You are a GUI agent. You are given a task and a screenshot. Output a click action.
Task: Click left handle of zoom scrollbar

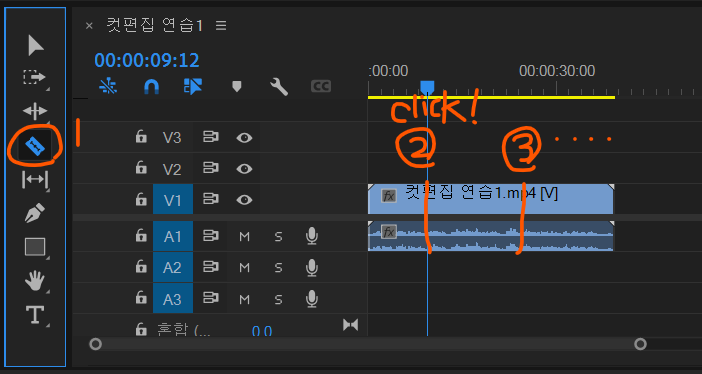coord(95,344)
